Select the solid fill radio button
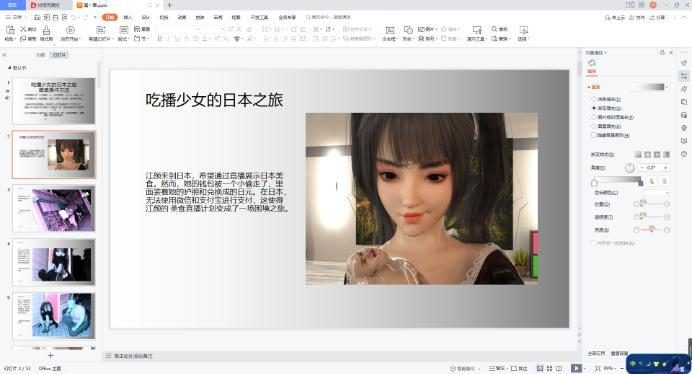The width and height of the screenshot is (692, 374). 594,99
